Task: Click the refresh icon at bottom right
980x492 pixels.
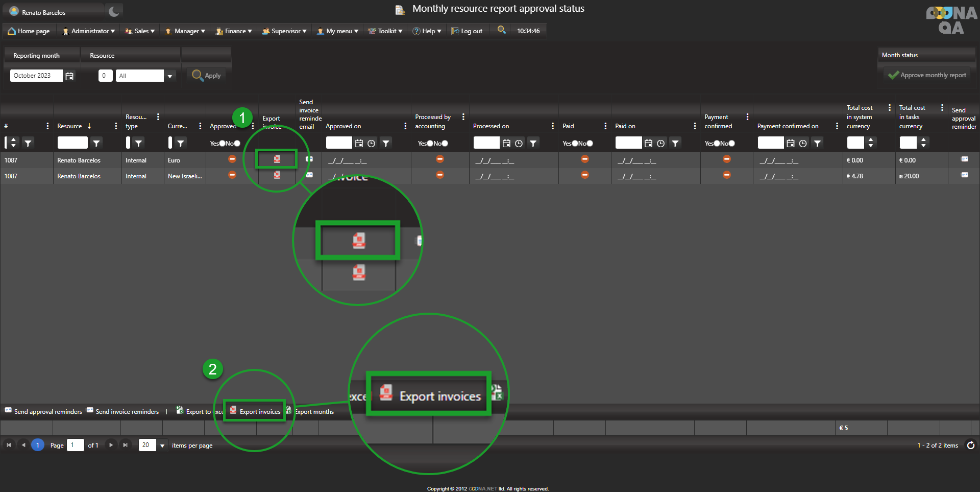Action: coord(970,445)
